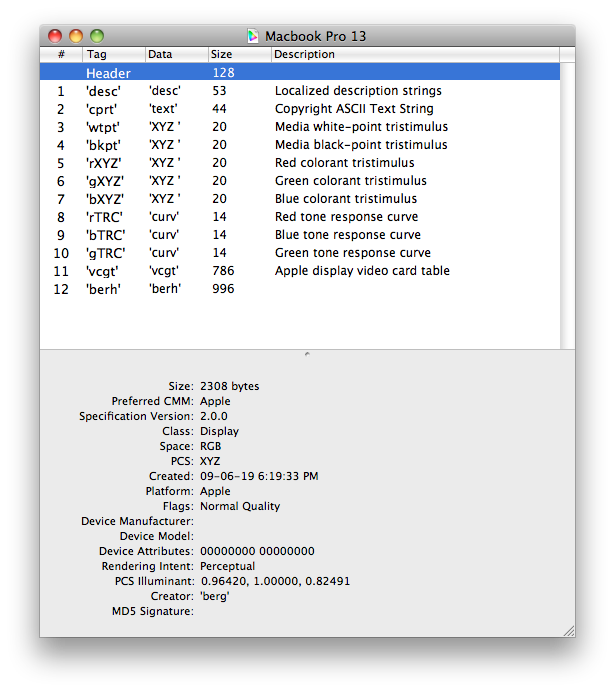The width and height of the screenshot is (615, 692).
Task: Select the 'gXYZ' green colorant row
Action: pyautogui.click(x=300, y=181)
